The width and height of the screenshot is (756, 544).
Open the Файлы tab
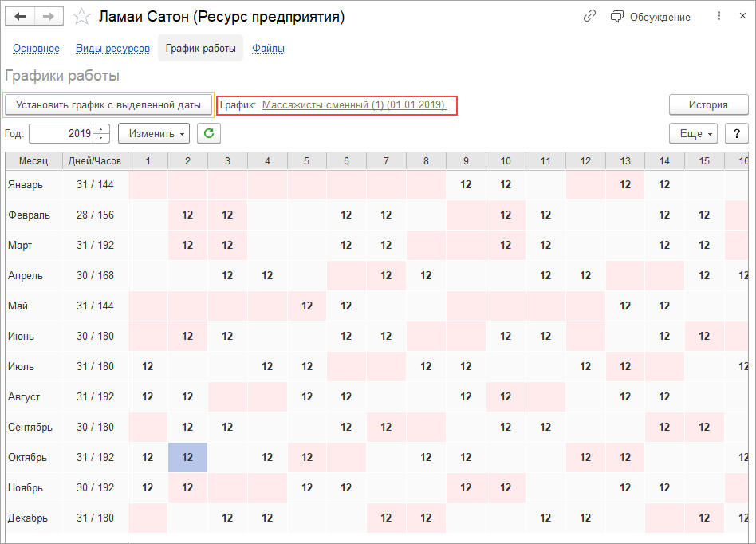coord(269,49)
